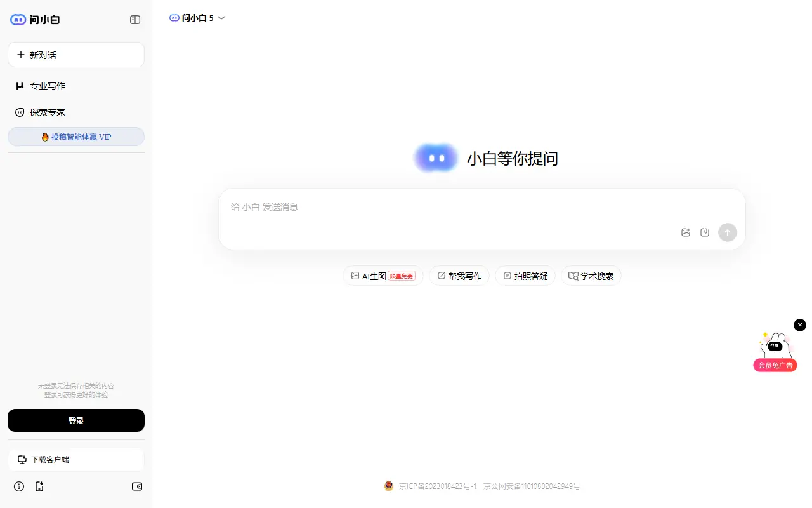Open the wallet icon at bottom right
Viewport: 812px width, 508px height.
point(136,486)
